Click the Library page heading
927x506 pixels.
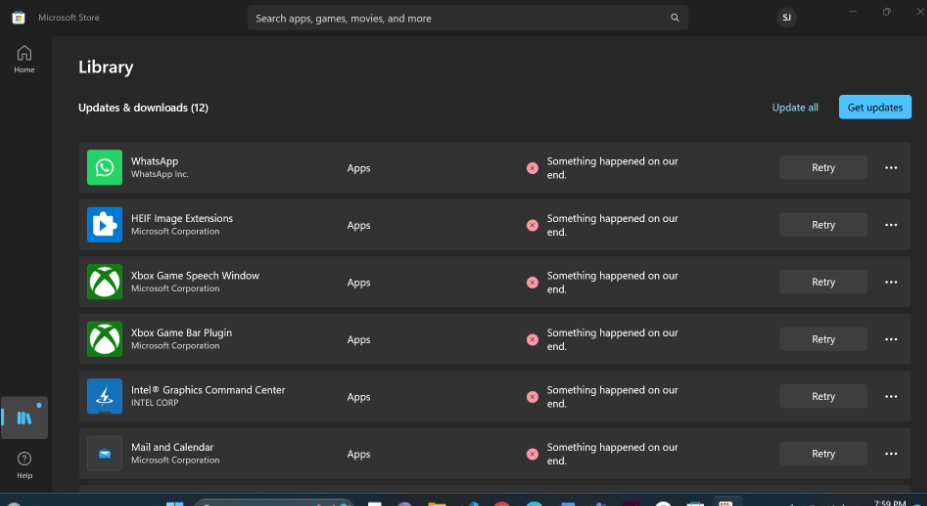[x=106, y=67]
